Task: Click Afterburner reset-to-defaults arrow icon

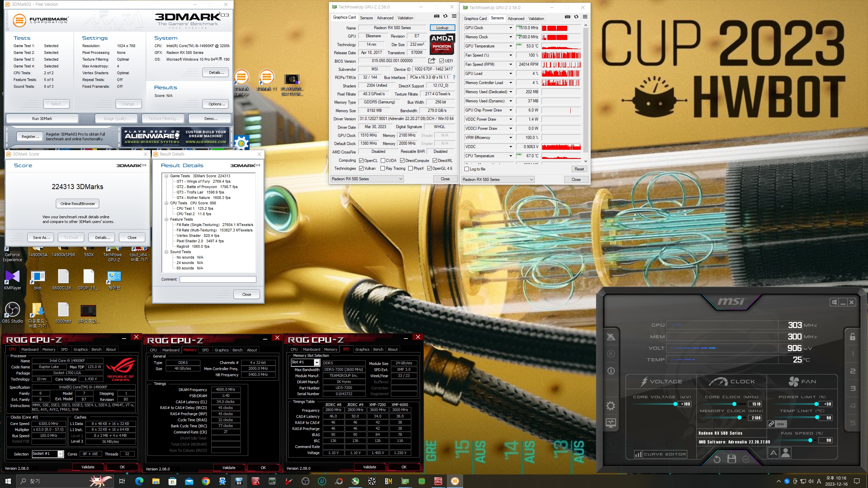Action: [x=717, y=459]
